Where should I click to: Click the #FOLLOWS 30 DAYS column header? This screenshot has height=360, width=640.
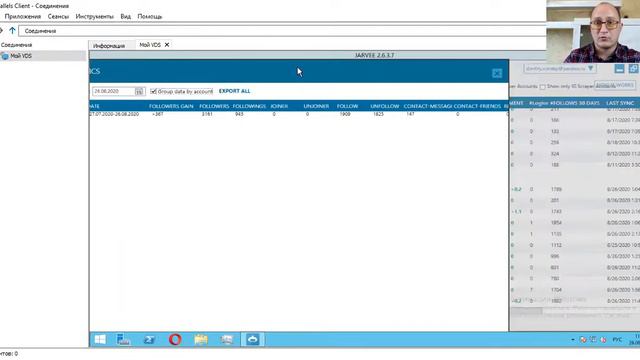pyautogui.click(x=575, y=103)
